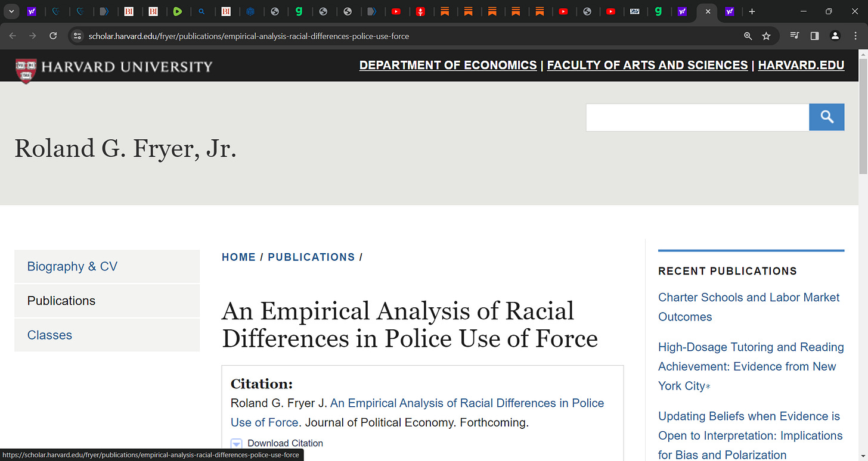
Task: Open the Chrome profile avatar
Action: pos(835,36)
